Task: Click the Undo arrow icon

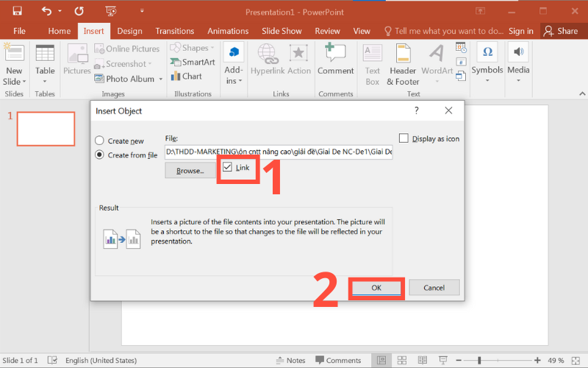Action: coord(47,11)
